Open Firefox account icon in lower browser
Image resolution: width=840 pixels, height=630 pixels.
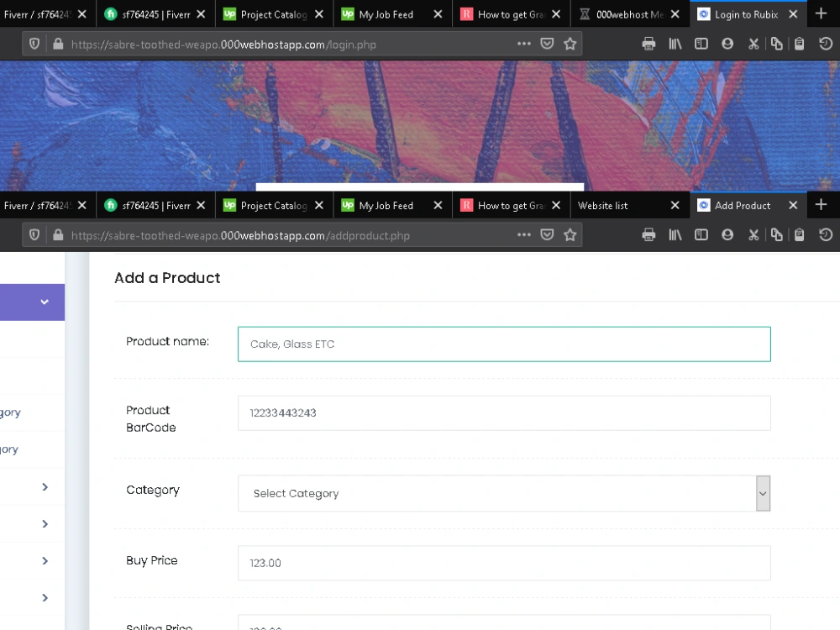pyautogui.click(x=727, y=234)
